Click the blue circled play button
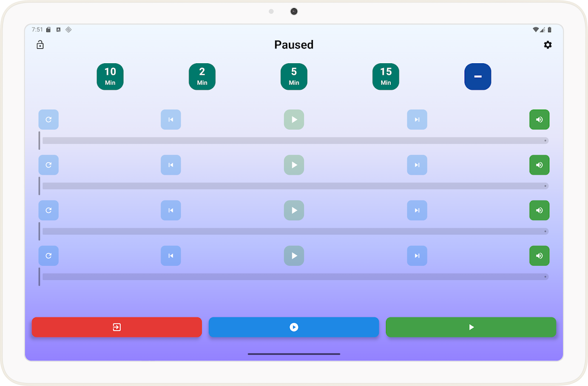The image size is (588, 386). [x=294, y=327]
